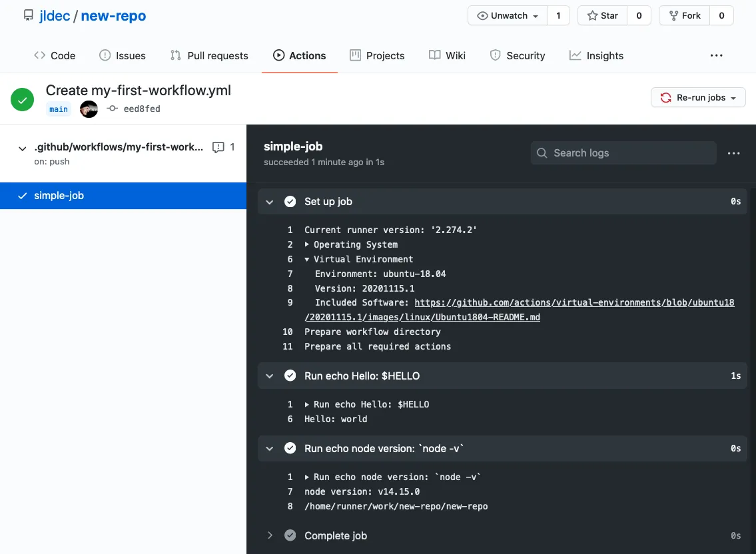This screenshot has width=756, height=554.
Task: Open the kebab menu in the log panel
Action: pos(733,152)
